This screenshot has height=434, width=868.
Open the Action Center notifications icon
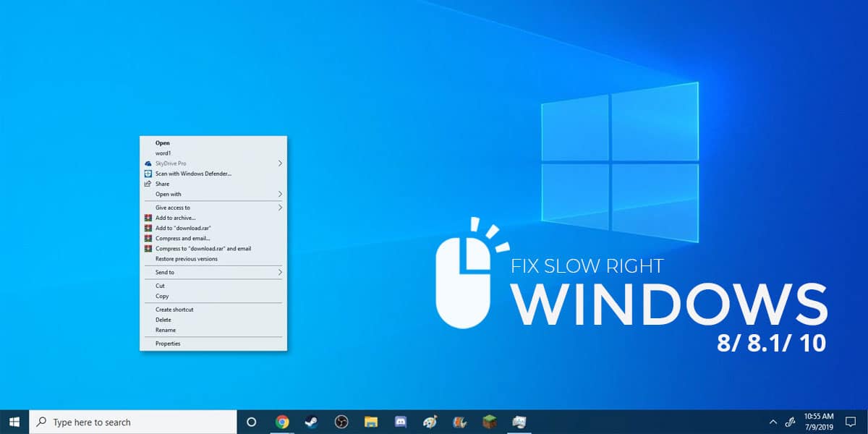point(851,422)
